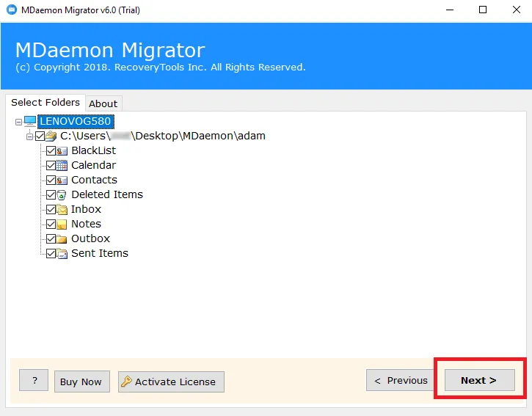Click the Contacts card icon
Screen dimensions: 532x416
click(x=62, y=180)
